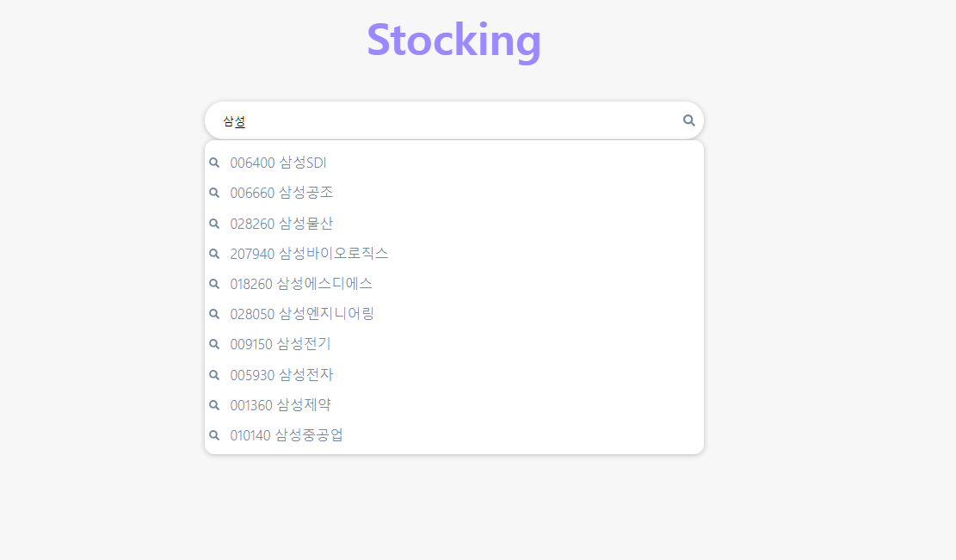Select the 006660 삼성공조 suggestion

click(x=281, y=193)
